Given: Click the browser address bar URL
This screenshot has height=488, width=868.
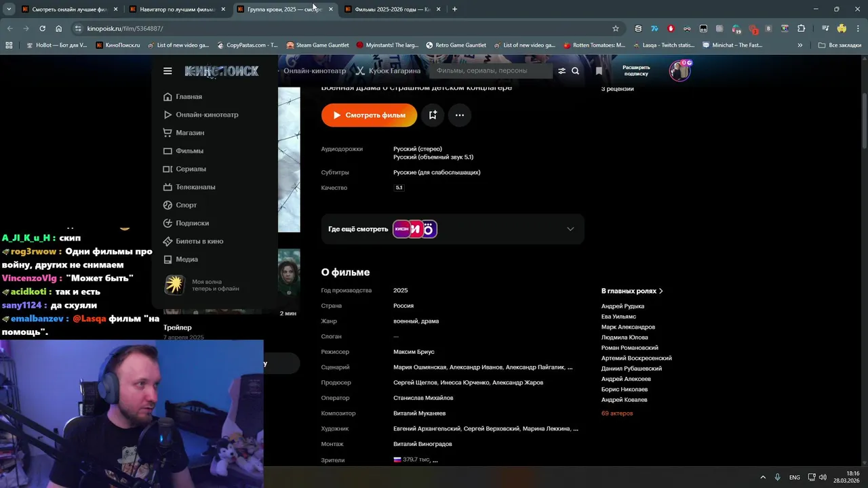Looking at the screenshot, I should [125, 28].
